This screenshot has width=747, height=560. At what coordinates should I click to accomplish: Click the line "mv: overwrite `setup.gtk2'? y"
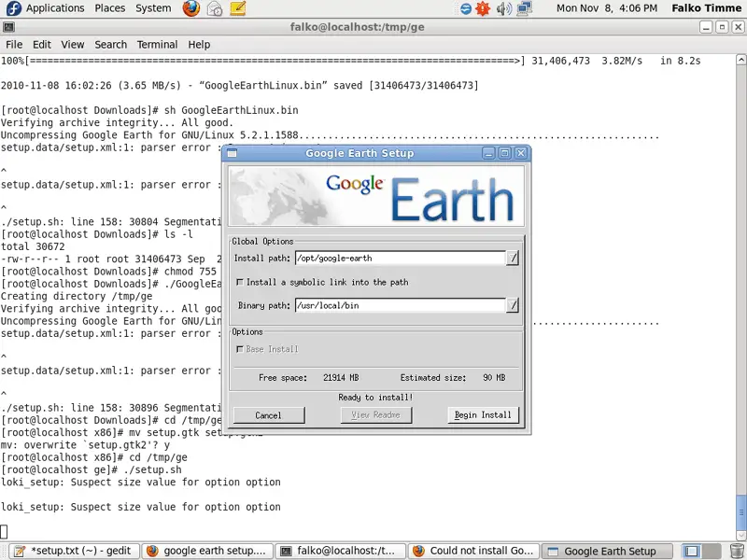[x=85, y=445]
